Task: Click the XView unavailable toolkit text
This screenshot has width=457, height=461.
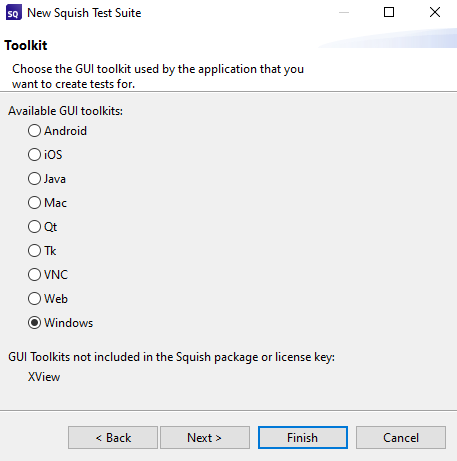Action: [x=44, y=377]
